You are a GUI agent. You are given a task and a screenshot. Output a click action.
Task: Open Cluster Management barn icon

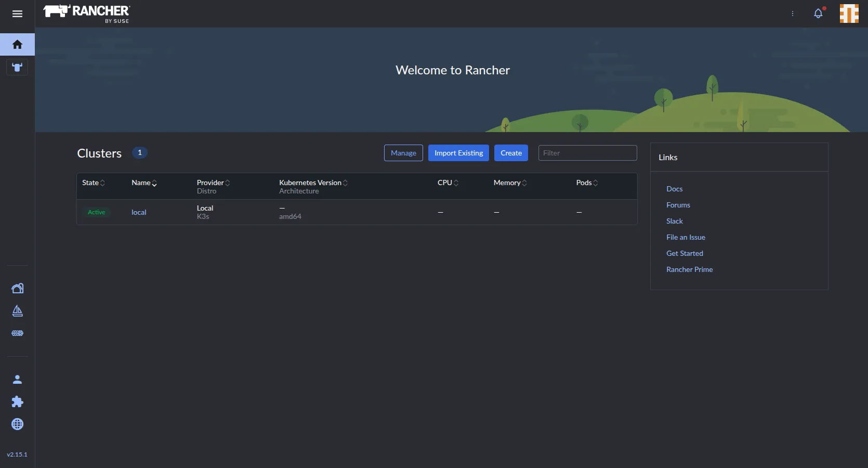point(17,288)
